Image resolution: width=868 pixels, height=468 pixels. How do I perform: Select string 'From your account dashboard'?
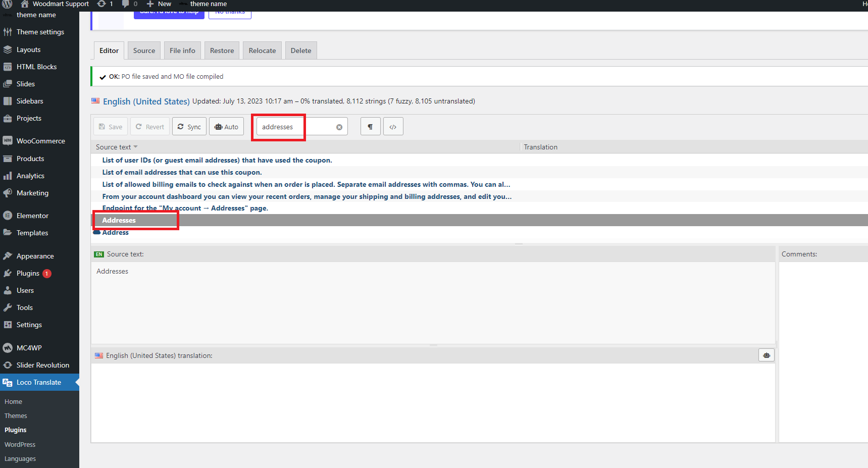pos(307,196)
